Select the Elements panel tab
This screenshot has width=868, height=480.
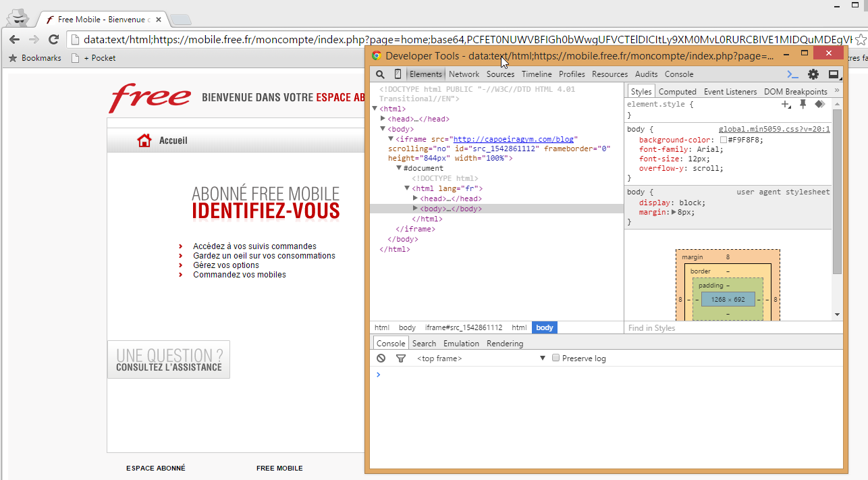click(425, 74)
